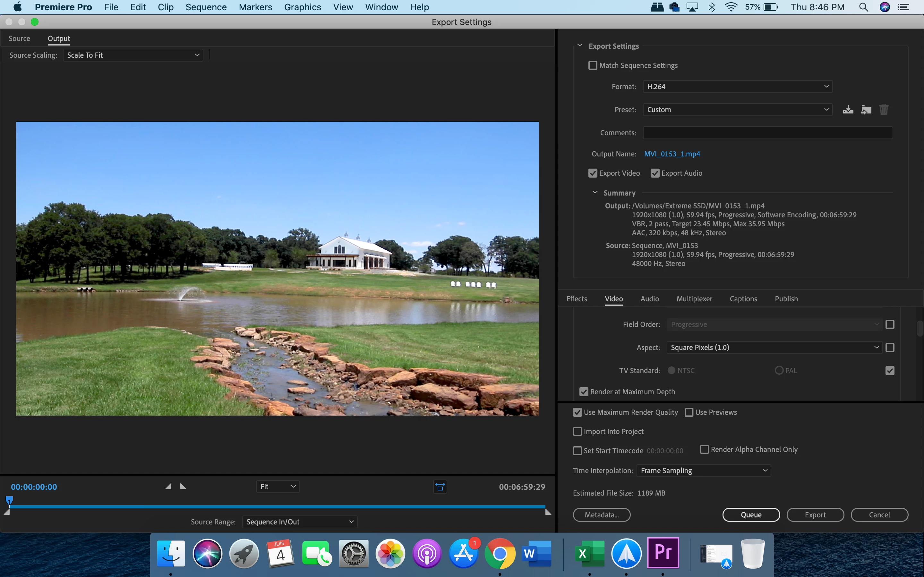Image resolution: width=924 pixels, height=577 pixels.
Task: Open the Format H.264 dropdown
Action: coord(737,87)
